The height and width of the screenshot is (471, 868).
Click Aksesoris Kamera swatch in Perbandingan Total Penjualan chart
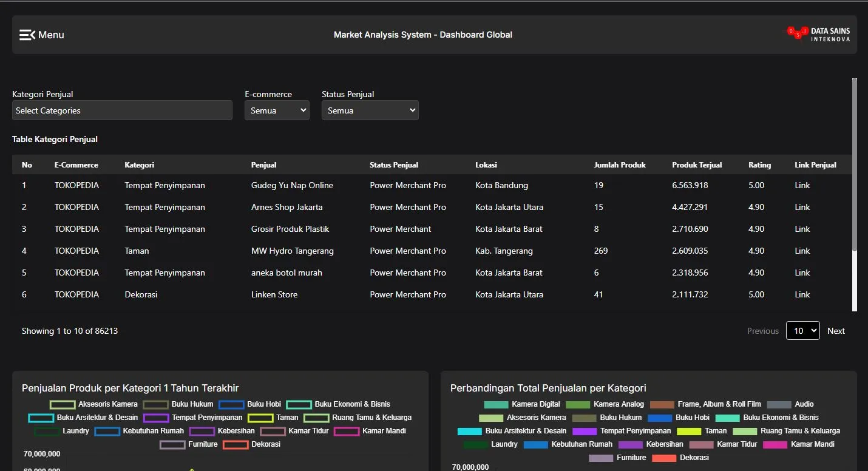click(x=491, y=418)
